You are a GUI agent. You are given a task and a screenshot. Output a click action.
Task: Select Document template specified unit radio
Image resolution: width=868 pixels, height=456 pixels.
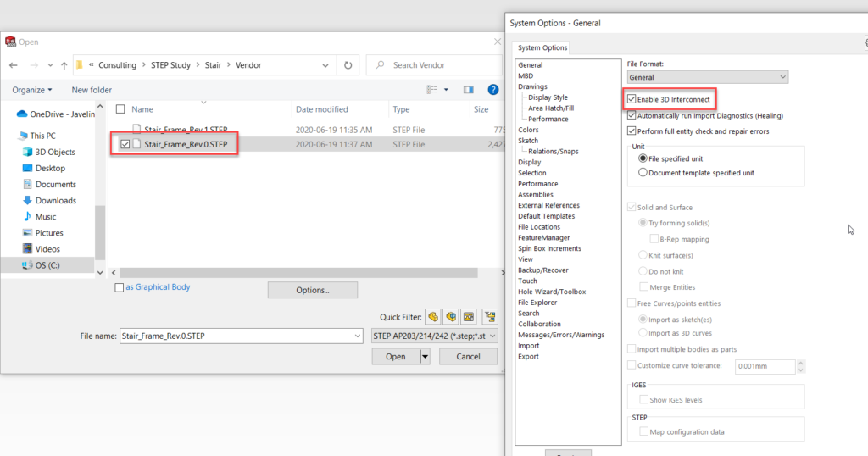[643, 173]
